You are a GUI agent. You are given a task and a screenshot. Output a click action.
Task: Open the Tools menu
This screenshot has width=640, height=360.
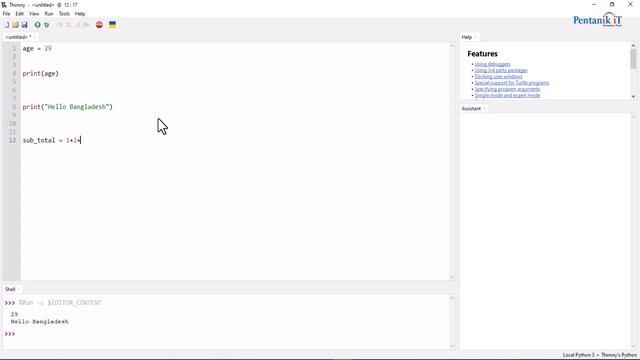pos(64,13)
